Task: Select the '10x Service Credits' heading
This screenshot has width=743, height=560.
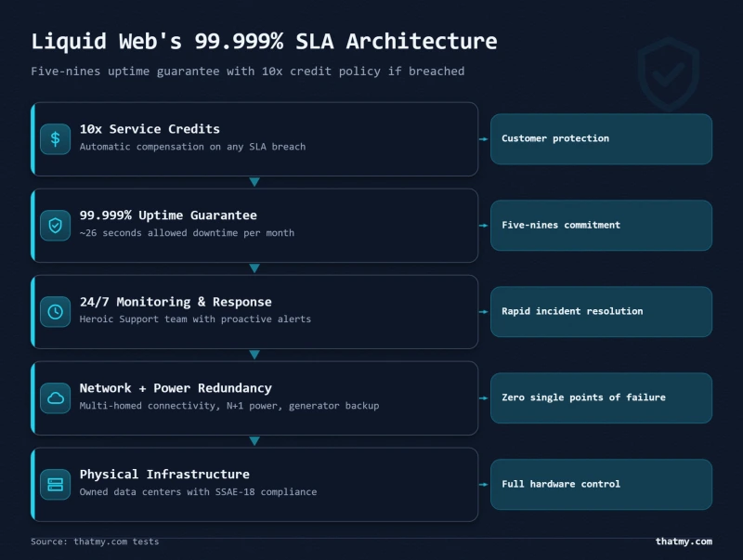Action: pos(150,129)
